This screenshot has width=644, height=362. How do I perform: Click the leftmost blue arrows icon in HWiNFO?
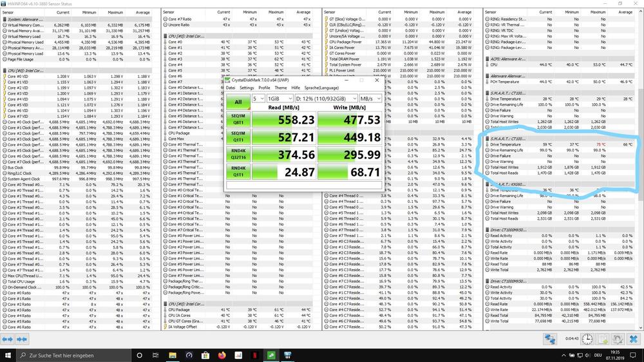tap(8, 339)
